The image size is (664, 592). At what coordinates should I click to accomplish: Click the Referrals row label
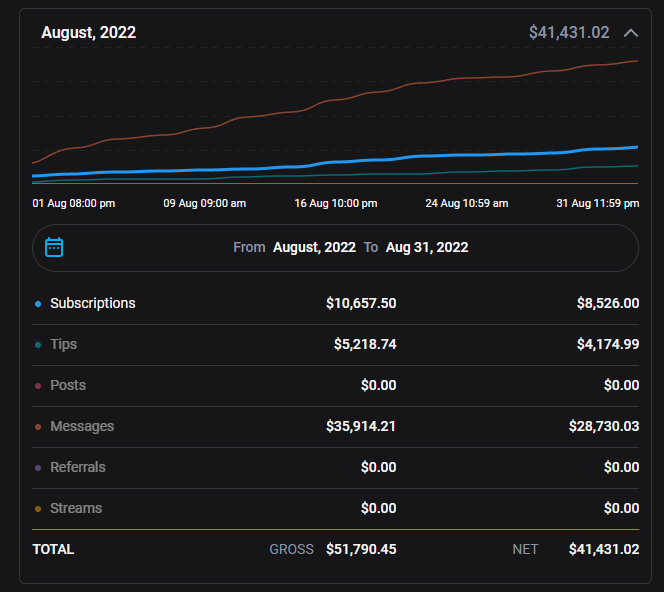77,467
